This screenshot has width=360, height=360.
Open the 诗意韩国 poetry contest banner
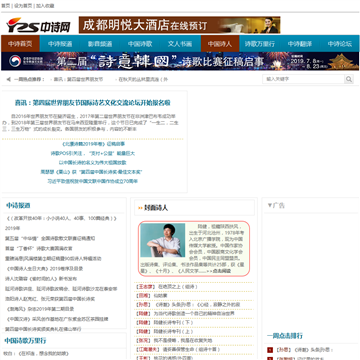tap(180, 61)
